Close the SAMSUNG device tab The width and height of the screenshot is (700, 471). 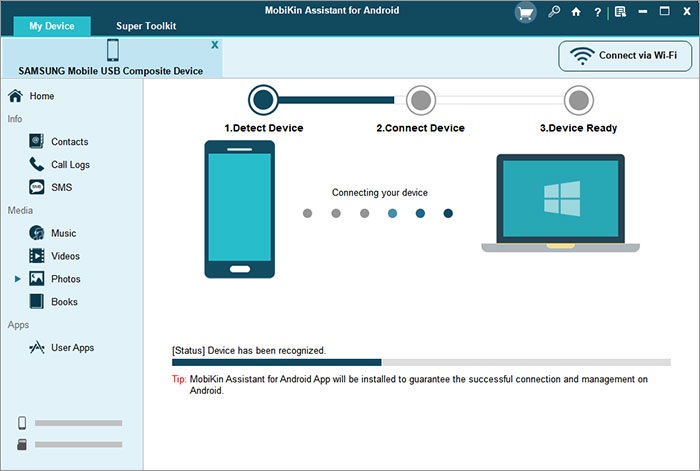[x=215, y=45]
